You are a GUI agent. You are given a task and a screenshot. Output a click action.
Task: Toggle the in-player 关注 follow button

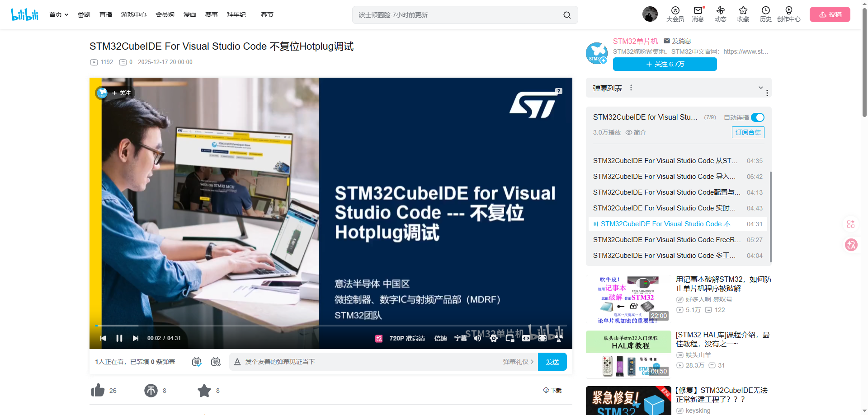click(x=121, y=93)
